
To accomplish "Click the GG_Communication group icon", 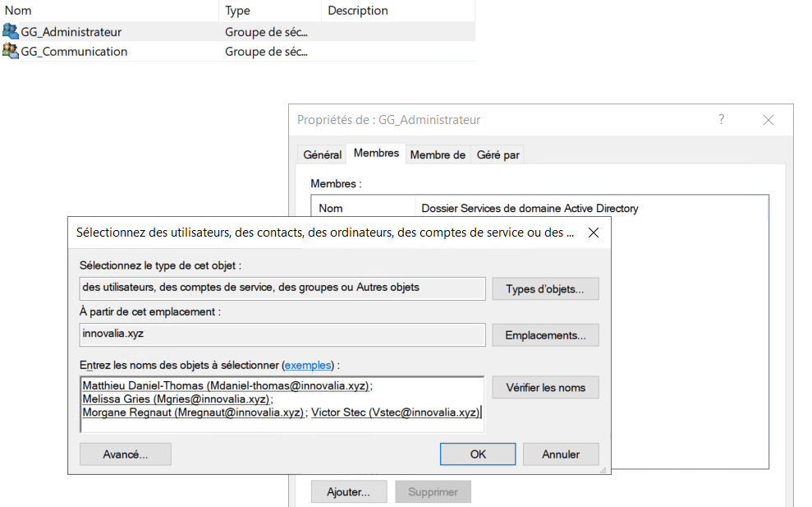I will [x=11, y=51].
